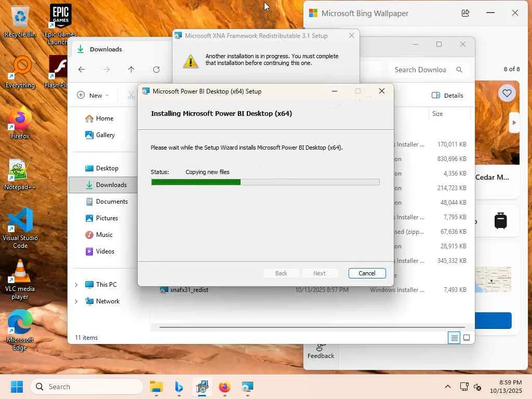Viewport: 532px width, 399px height.
Task: Select Documents in the navigation pane
Action: [107, 202]
